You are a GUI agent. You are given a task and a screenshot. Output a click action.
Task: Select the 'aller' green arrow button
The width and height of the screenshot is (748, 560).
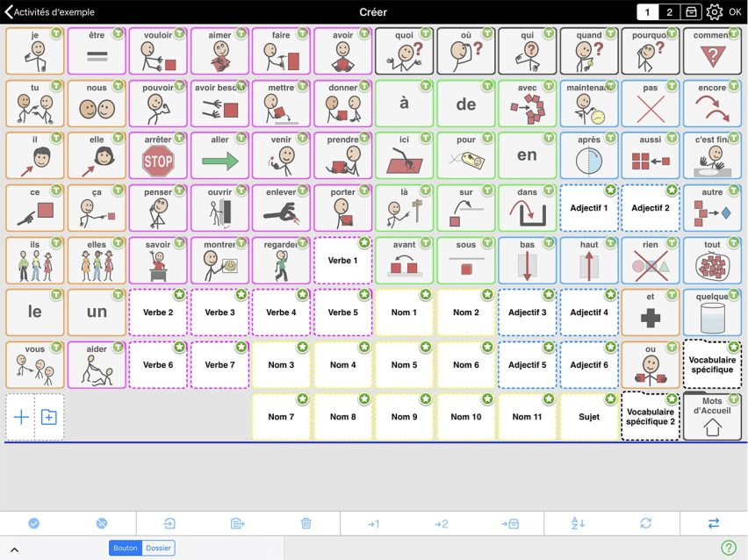click(x=219, y=155)
